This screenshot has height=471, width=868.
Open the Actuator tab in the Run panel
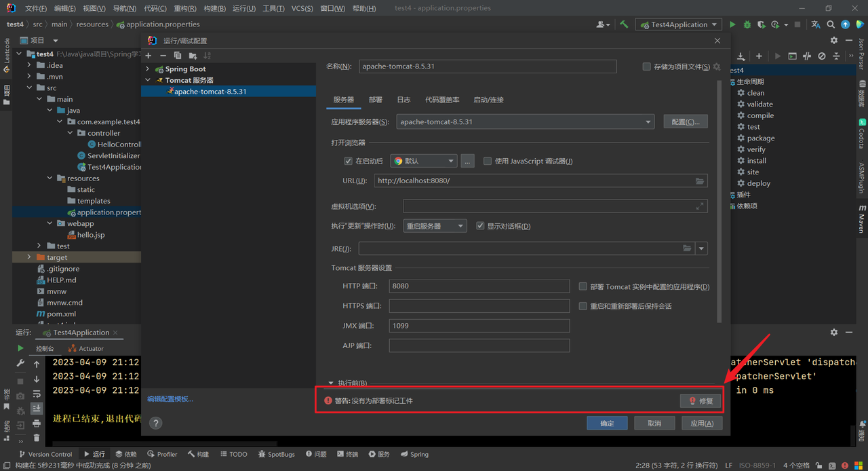(x=86, y=349)
